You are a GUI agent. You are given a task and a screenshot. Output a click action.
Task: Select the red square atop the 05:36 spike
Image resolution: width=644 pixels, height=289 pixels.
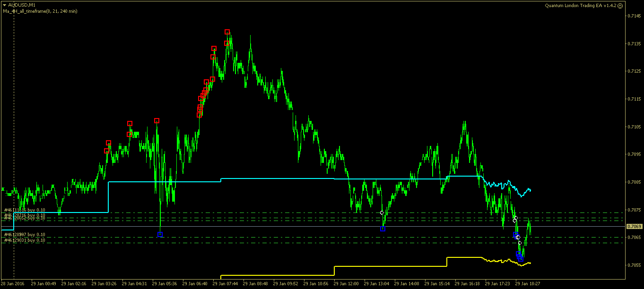157,120
